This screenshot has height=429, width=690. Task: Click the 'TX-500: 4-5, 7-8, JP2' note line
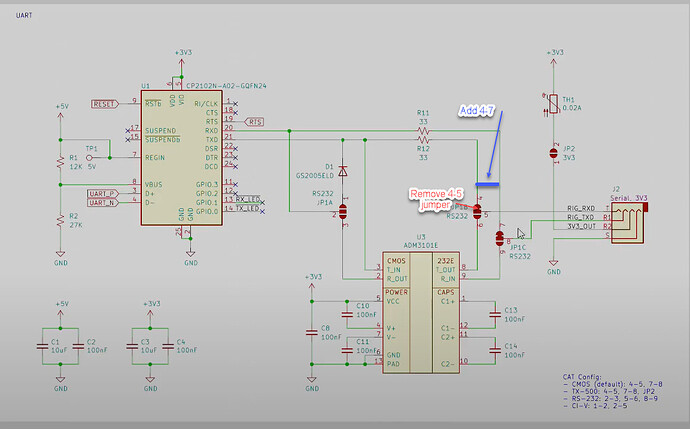pos(609,391)
